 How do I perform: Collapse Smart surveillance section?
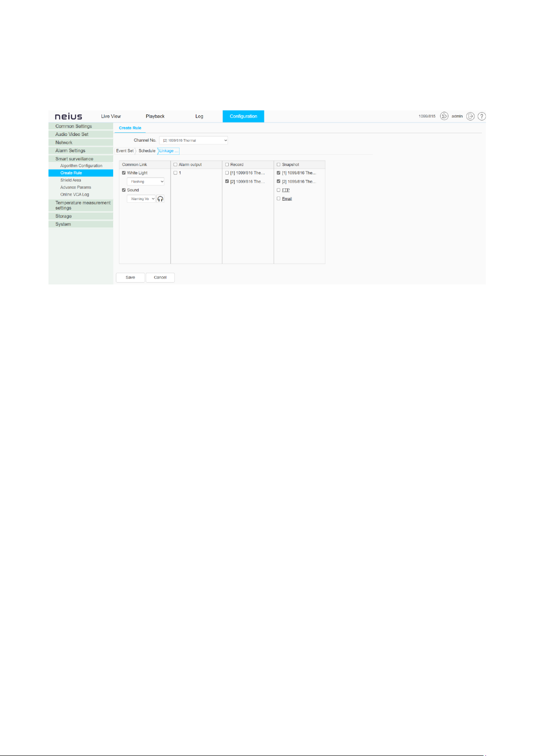pos(81,158)
